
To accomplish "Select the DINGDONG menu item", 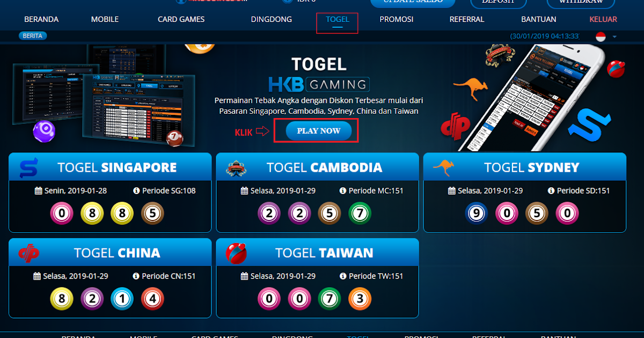I will 272,19.
